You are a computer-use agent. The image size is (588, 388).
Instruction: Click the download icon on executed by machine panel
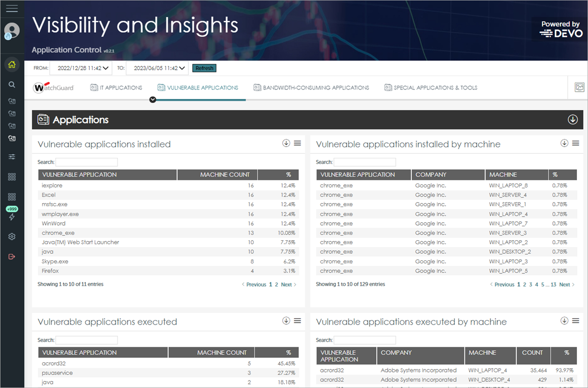(564, 320)
